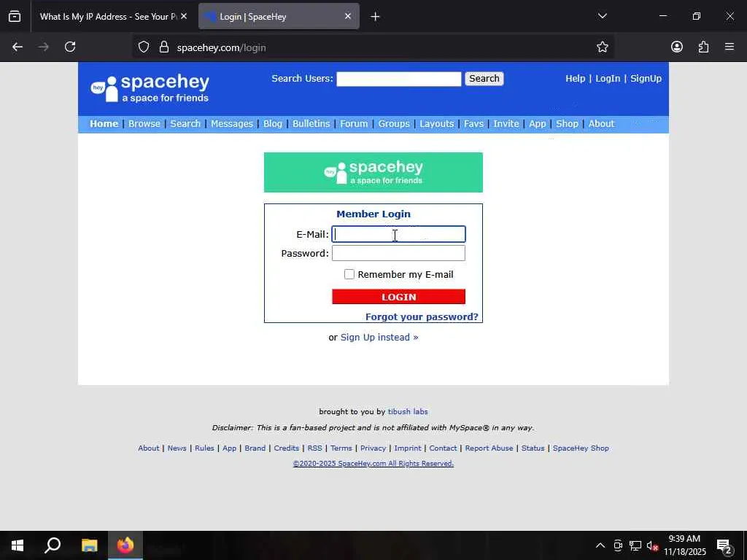Switch to What Is My IP Address tab
This screenshot has width=747, height=560.
tap(108, 17)
